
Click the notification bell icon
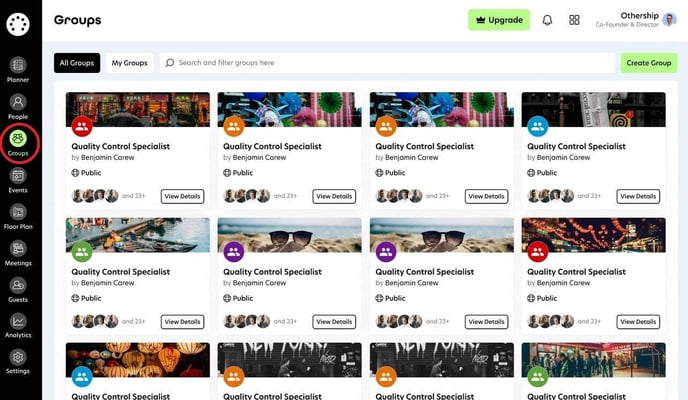click(547, 20)
